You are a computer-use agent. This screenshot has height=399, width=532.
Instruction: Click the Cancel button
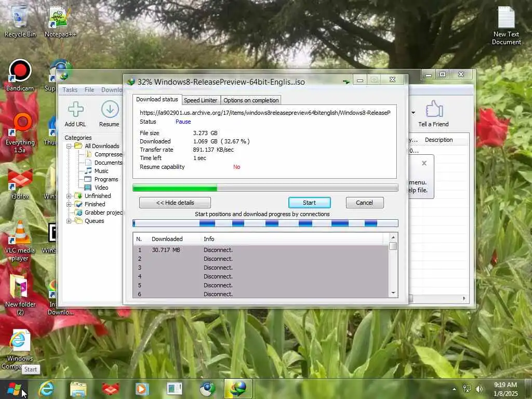pyautogui.click(x=365, y=203)
